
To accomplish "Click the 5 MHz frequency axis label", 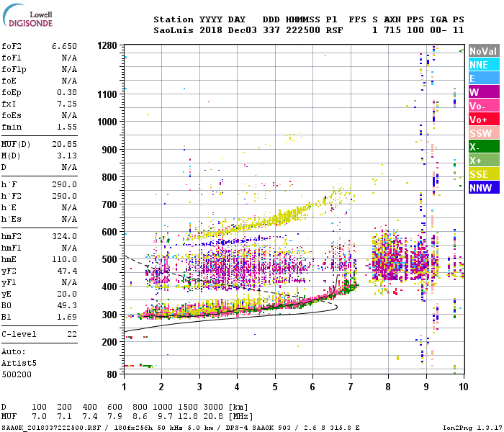I will 275,387.
